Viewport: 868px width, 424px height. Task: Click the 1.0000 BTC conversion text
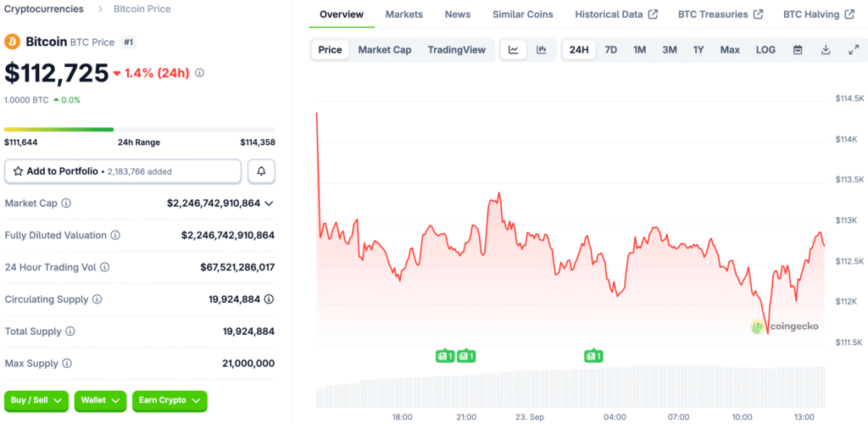coord(26,100)
